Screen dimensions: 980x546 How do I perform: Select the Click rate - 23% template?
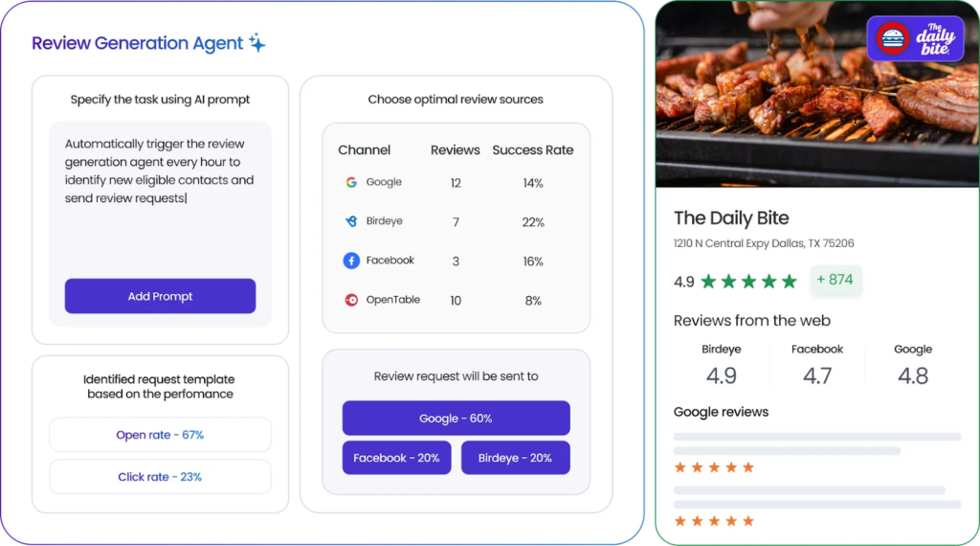coord(160,477)
